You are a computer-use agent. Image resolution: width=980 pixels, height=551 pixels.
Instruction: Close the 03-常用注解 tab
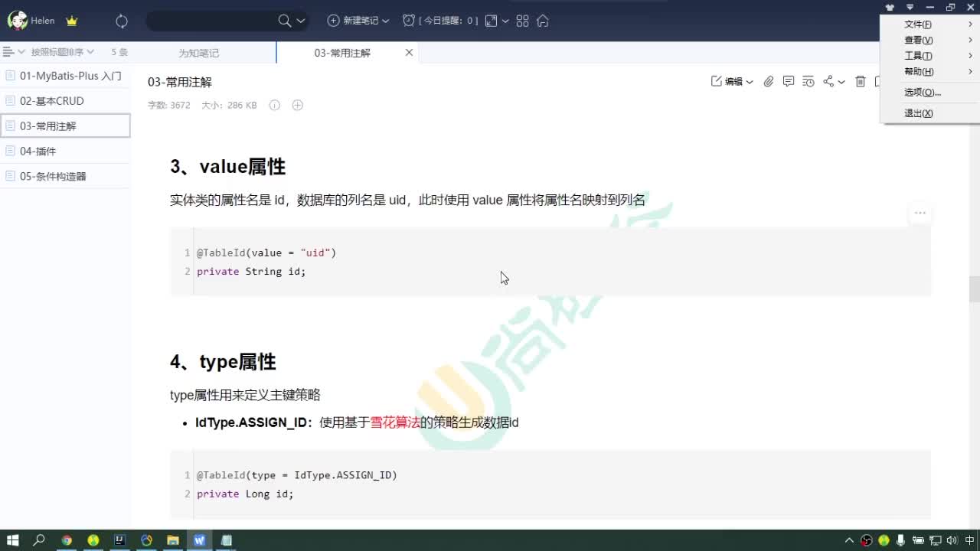pyautogui.click(x=409, y=53)
